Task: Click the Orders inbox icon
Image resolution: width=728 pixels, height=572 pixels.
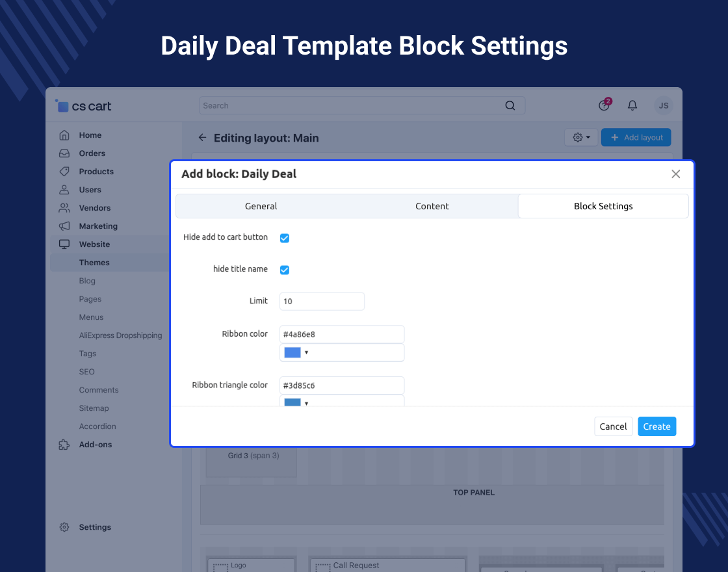Action: pos(64,153)
